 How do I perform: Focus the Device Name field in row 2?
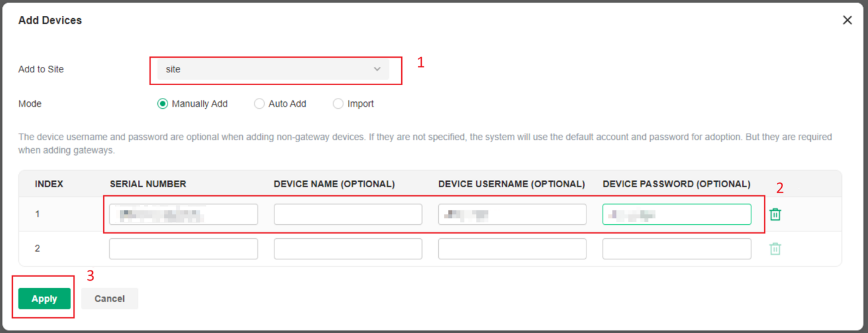point(348,249)
